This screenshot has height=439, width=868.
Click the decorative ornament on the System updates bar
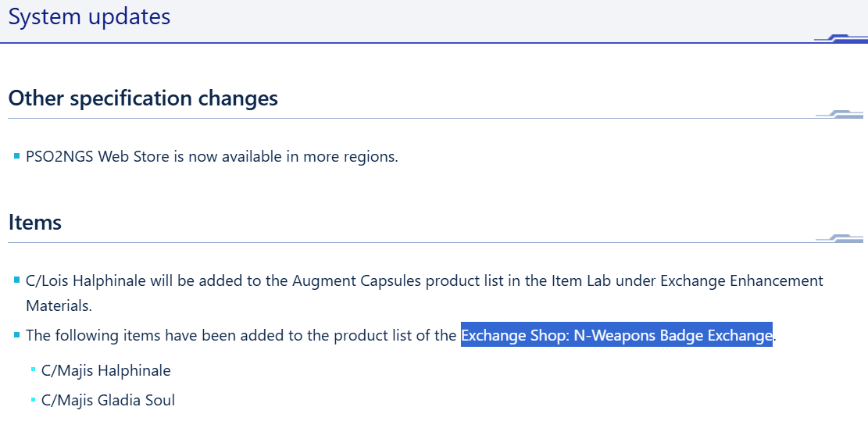pos(841,38)
